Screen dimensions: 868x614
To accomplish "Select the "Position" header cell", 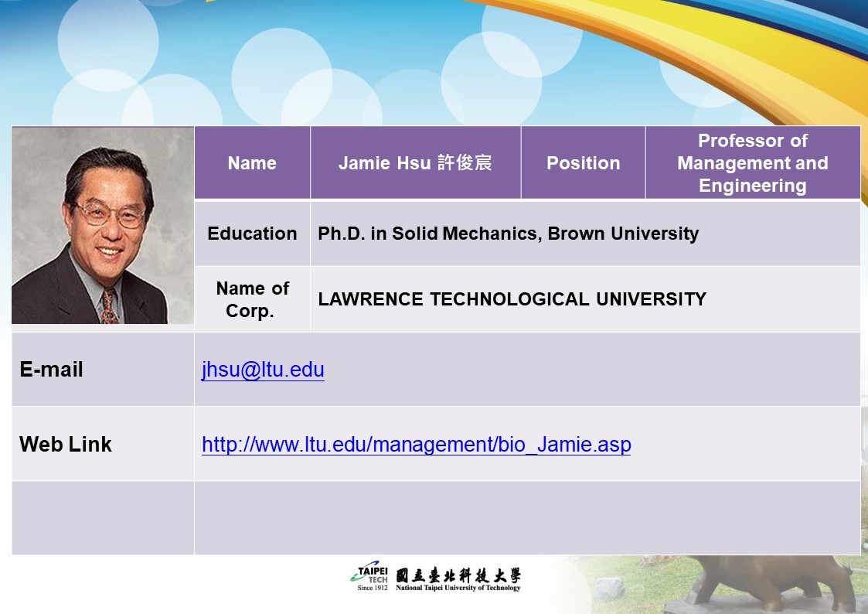I will click(583, 162).
